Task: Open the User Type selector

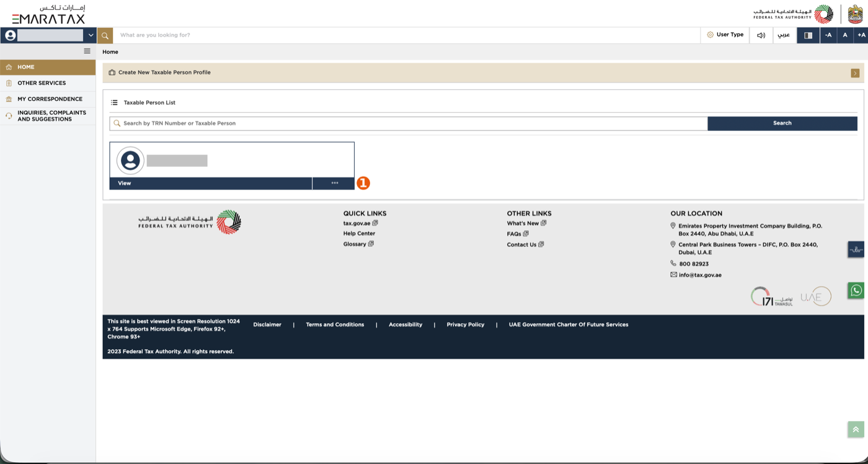Action: 725,35
